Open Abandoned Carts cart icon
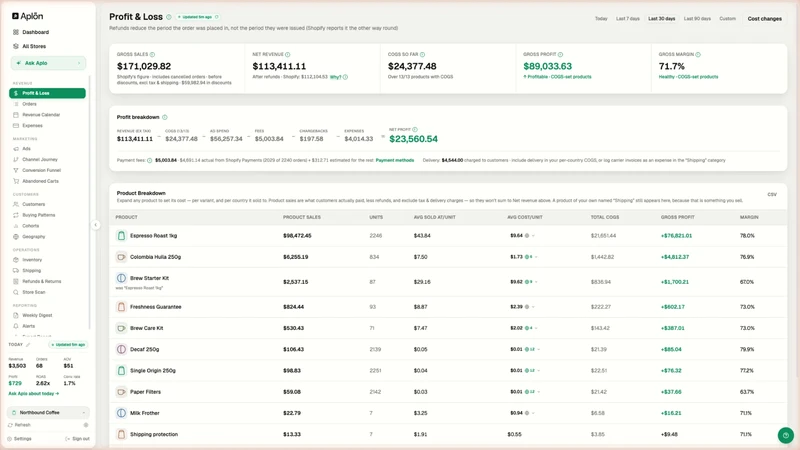Viewport: 800px width, 450px height. point(16,181)
